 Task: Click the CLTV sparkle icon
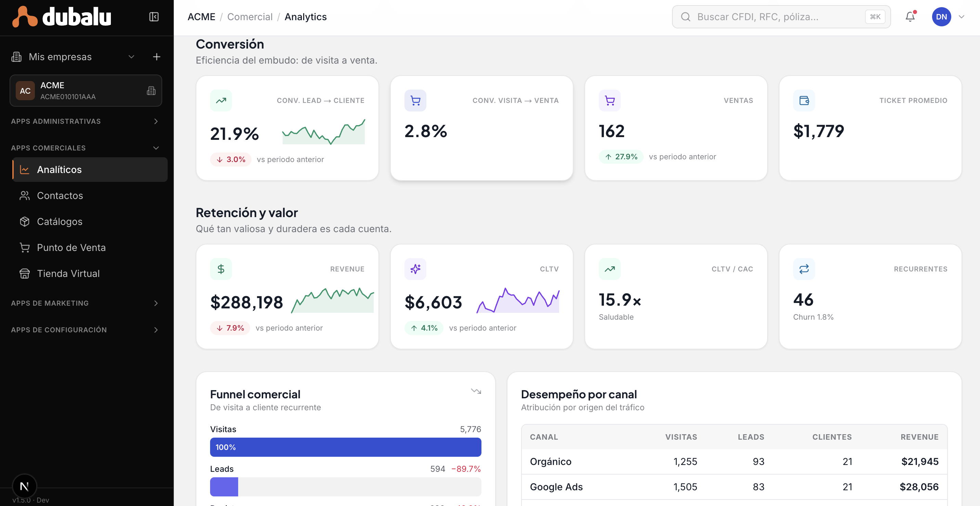(x=415, y=269)
